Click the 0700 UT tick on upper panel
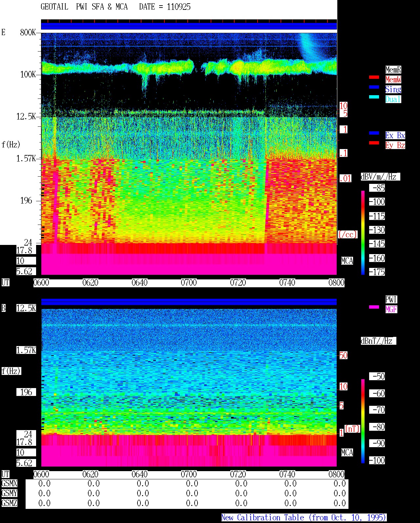Viewport: 420px width, 523px height. pyautogui.click(x=189, y=283)
